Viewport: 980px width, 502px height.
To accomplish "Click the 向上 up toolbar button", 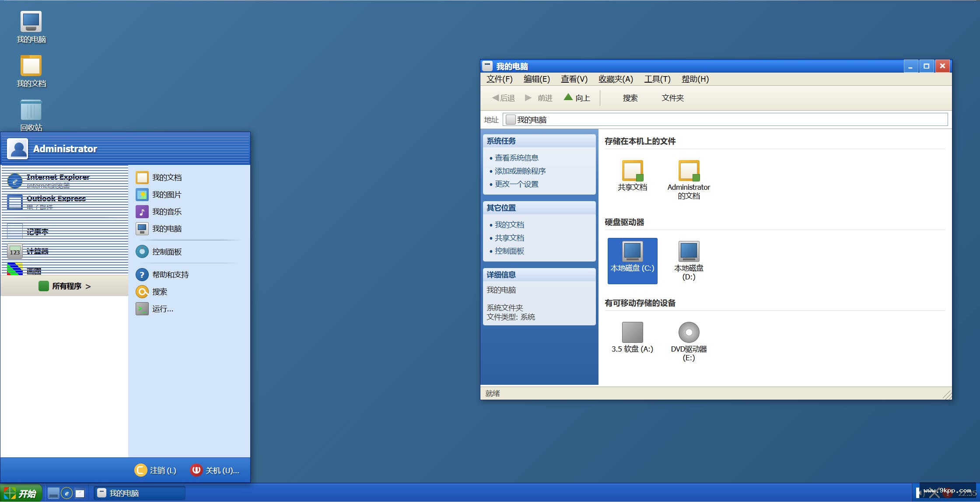I will [x=577, y=98].
